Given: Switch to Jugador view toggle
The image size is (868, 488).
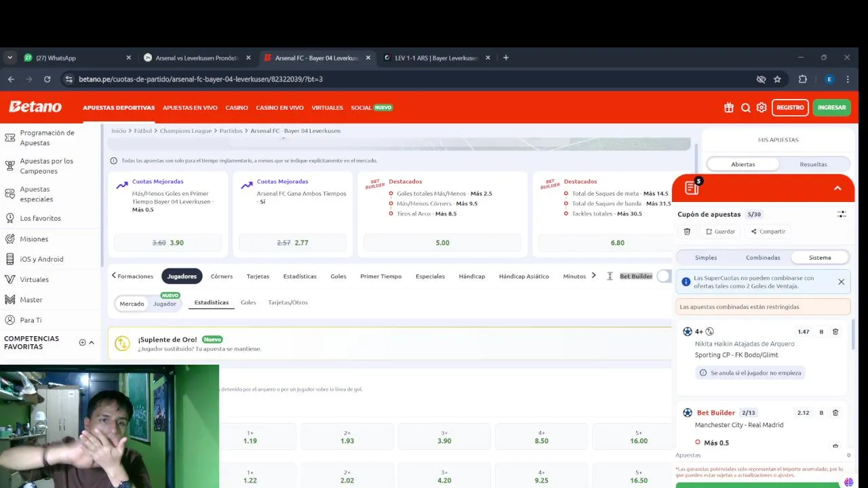Looking at the screenshot, I should (165, 304).
